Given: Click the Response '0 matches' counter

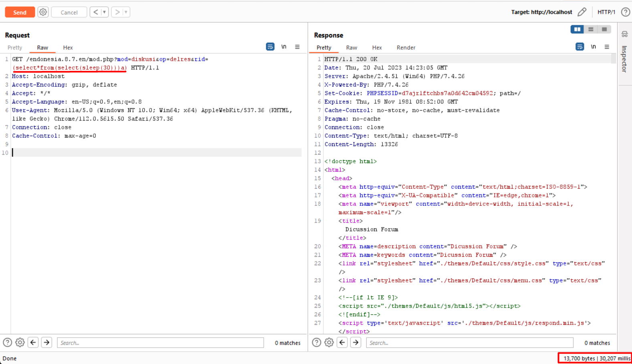Looking at the screenshot, I should 597,343.
